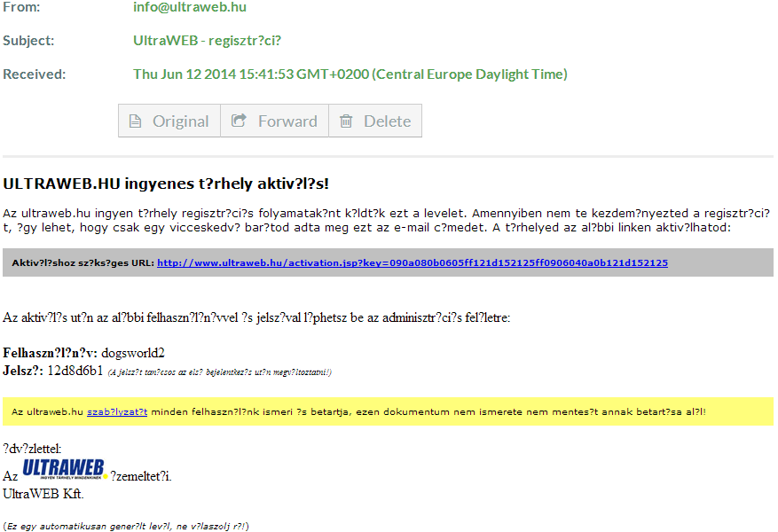Click sender address info@ultraweb.hu

coord(190,7)
